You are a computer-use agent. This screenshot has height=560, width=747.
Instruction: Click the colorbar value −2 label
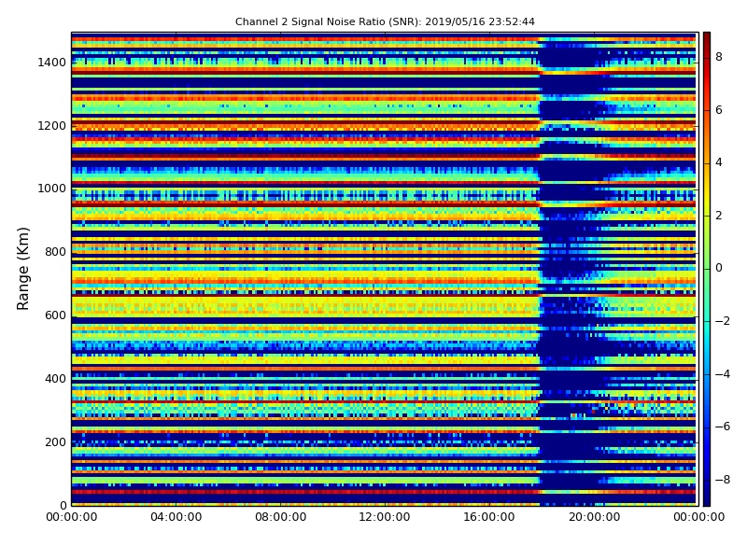(x=723, y=321)
